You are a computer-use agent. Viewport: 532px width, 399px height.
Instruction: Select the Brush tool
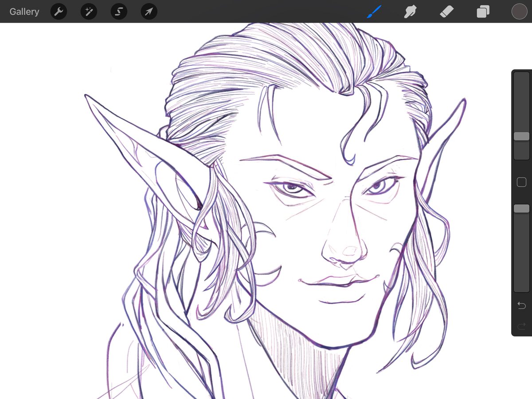(374, 12)
